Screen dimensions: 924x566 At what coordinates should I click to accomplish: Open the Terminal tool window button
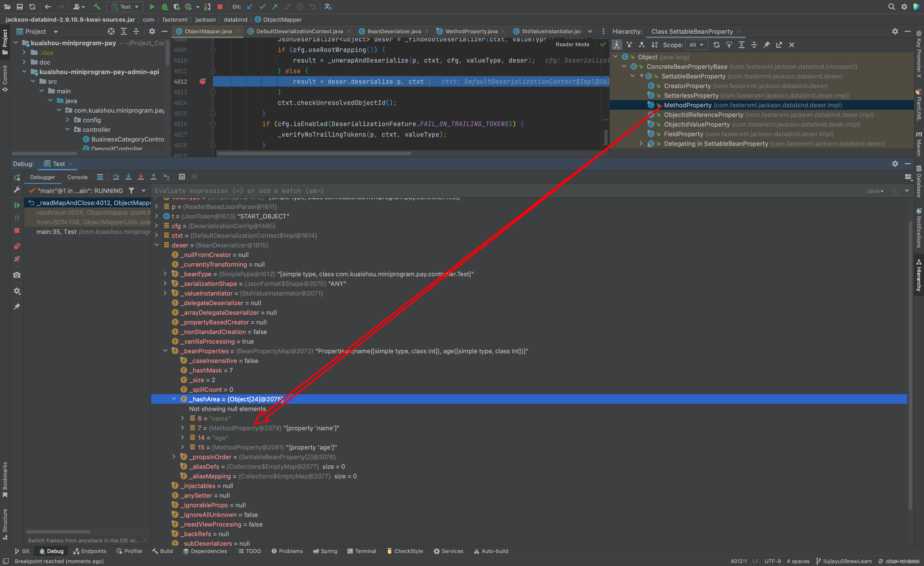coord(362,551)
